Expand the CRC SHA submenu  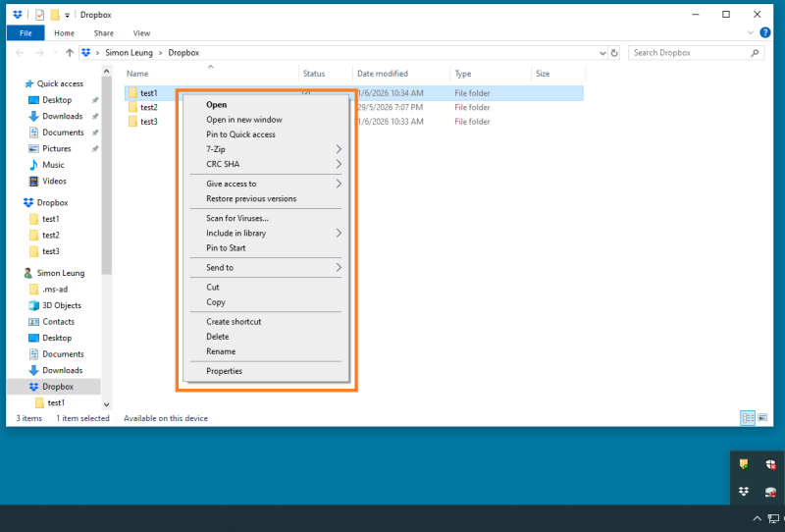(266, 164)
